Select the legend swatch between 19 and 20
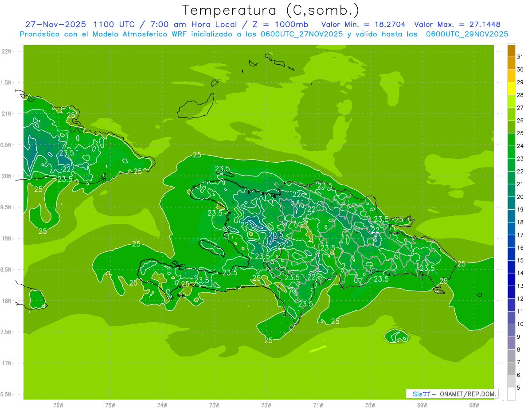532x411 pixels. pos(511,204)
